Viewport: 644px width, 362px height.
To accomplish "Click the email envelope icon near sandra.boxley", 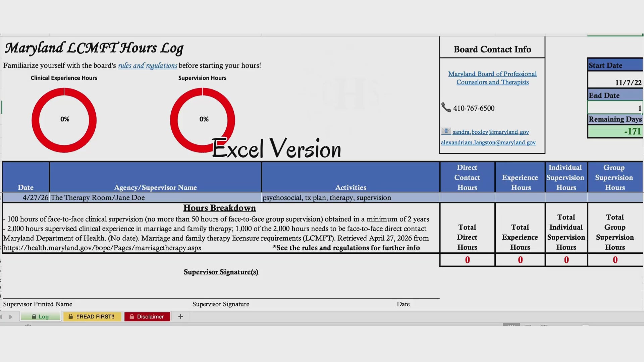I will coord(446,131).
